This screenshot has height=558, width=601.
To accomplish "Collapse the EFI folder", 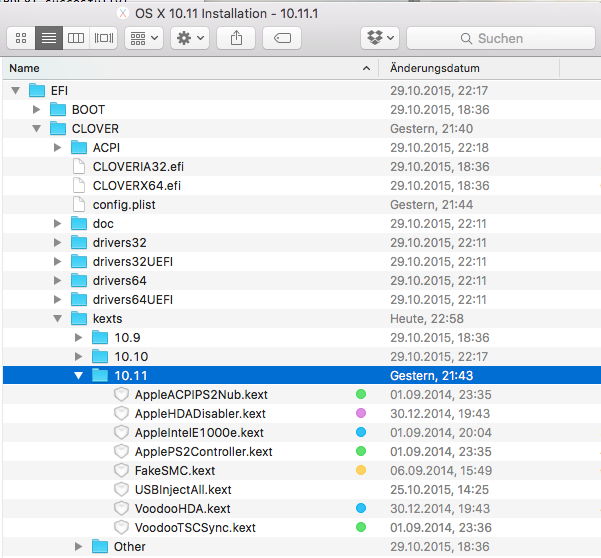I will [x=15, y=90].
